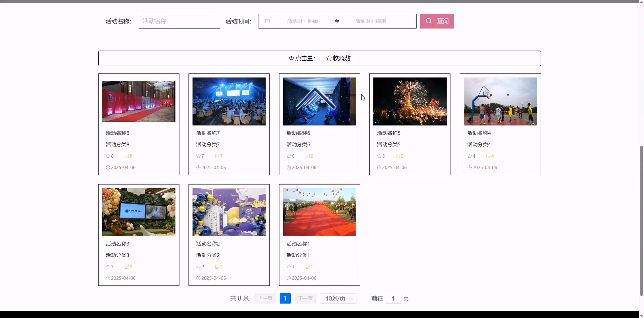The width and height of the screenshot is (644, 318).
Task: Click the comment icon on 活动名称1 card
Action: pos(307,267)
